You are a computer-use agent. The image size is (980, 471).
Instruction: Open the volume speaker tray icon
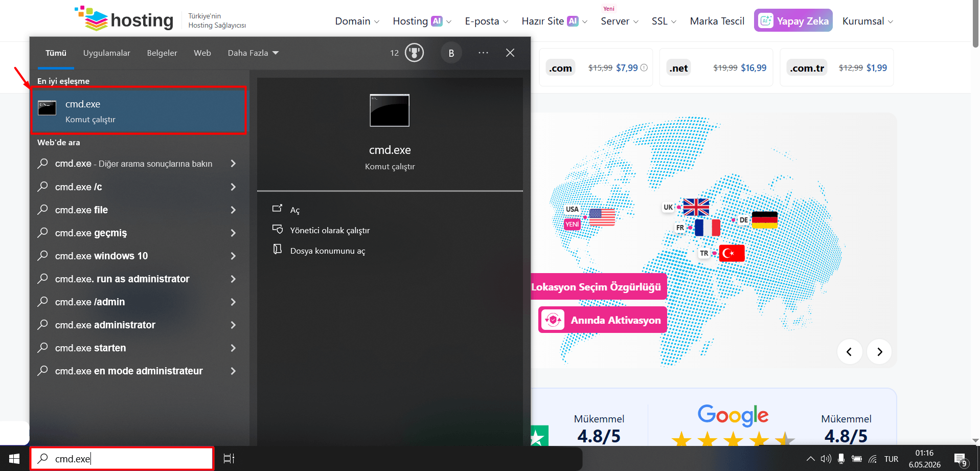[826, 459]
